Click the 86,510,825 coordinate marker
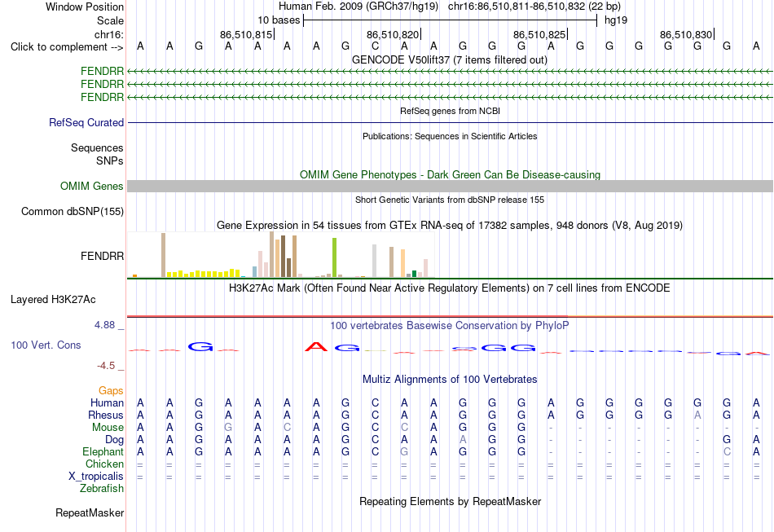Screen dimensions: 774x532 click(x=539, y=34)
